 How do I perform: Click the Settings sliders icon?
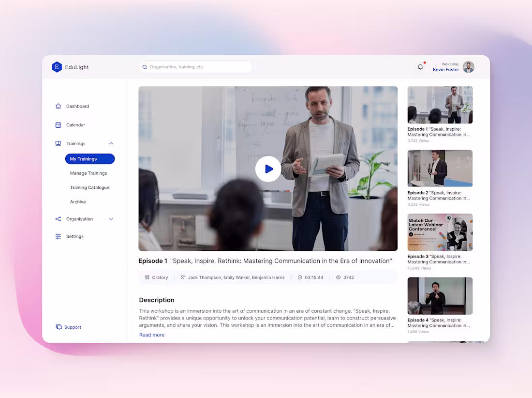coord(58,236)
